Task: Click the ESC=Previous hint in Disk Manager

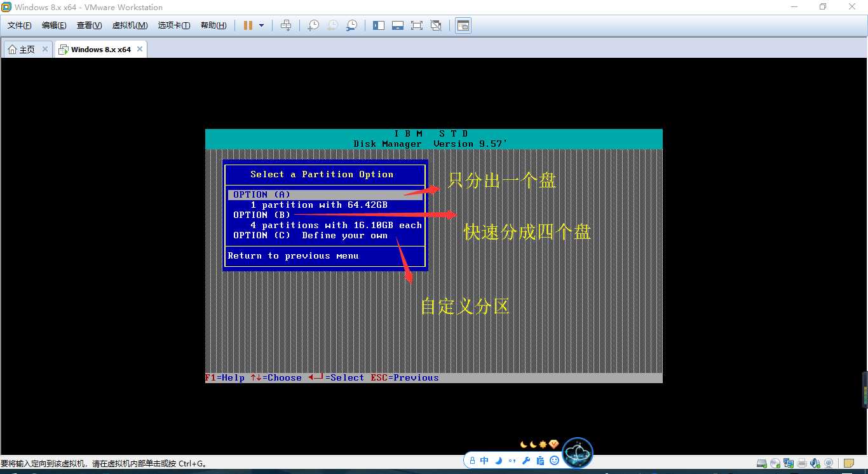Action: (x=405, y=377)
